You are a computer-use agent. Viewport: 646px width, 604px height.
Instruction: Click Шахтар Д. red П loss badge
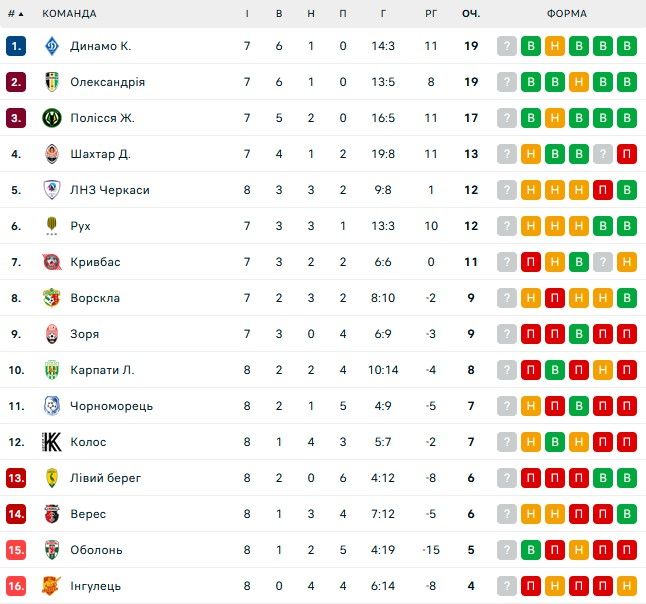pyautogui.click(x=627, y=154)
